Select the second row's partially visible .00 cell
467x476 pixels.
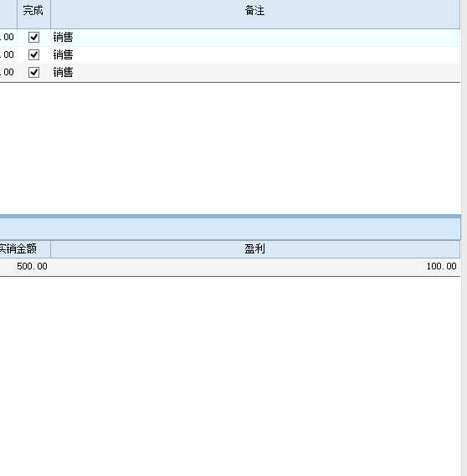8,55
